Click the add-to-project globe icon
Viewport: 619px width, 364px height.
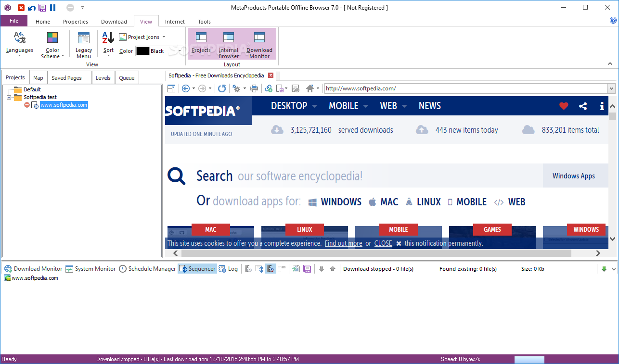(269, 88)
